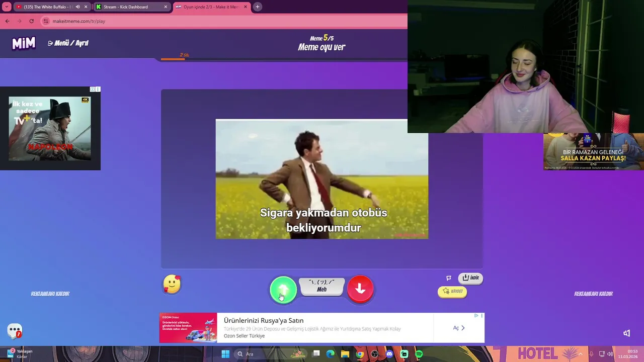The height and width of the screenshot is (362, 644).
Task: Click the report flag icon
Action: tap(449, 278)
